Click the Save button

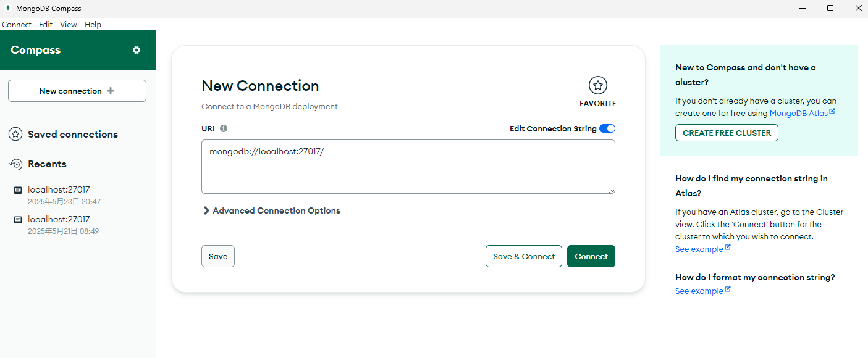pyautogui.click(x=218, y=256)
